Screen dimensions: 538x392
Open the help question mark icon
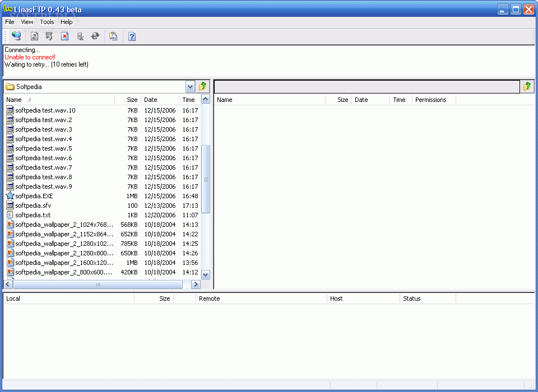[x=132, y=36]
